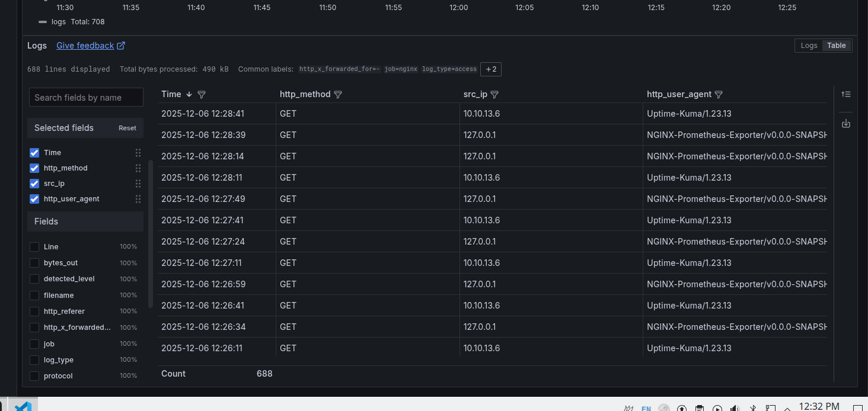Check the detected_level field
868x411 pixels.
pyautogui.click(x=34, y=279)
